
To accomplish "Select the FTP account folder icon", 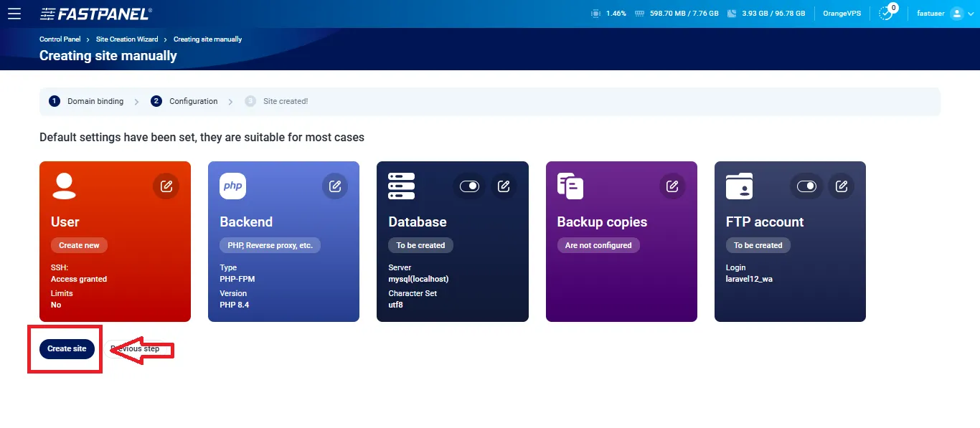I will click(x=738, y=186).
